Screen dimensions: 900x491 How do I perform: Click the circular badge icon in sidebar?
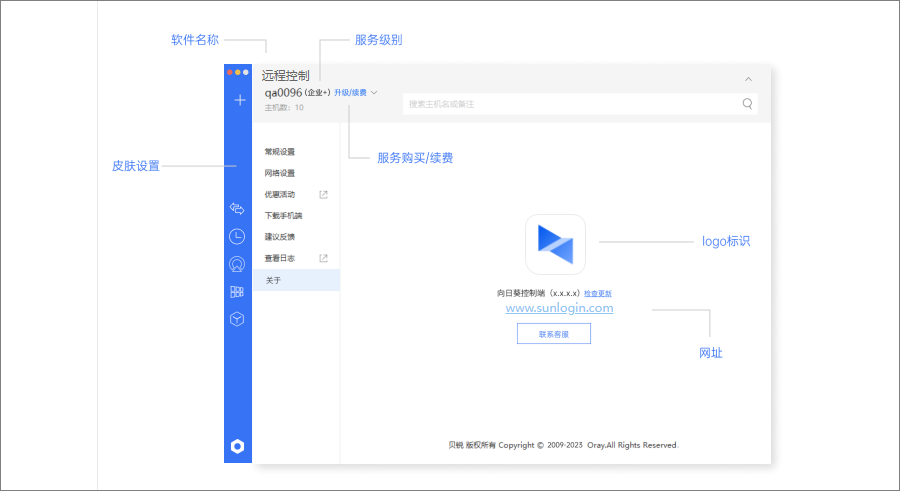[x=237, y=264]
